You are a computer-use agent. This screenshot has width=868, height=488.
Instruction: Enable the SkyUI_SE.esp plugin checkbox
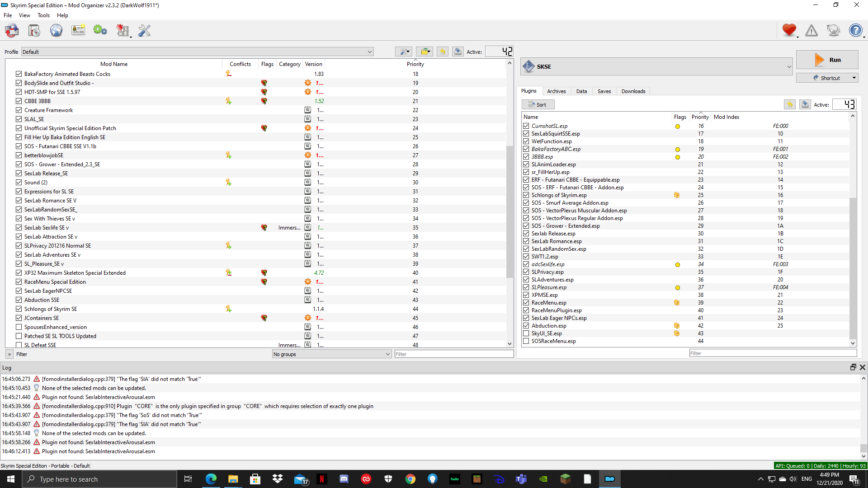(x=526, y=333)
